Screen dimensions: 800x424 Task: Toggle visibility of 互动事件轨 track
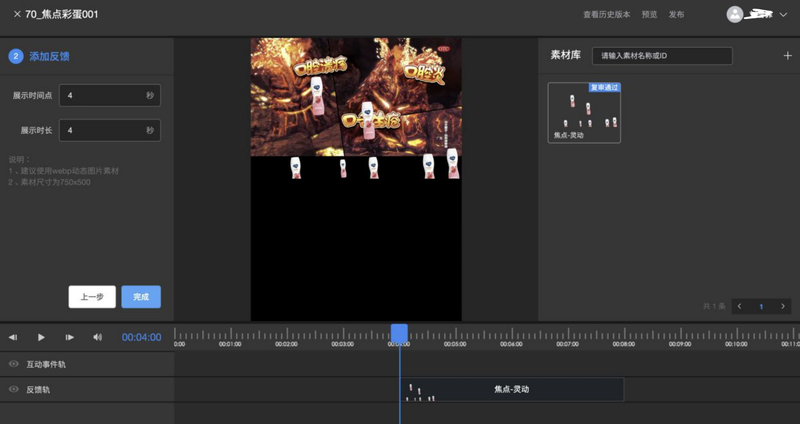point(14,364)
